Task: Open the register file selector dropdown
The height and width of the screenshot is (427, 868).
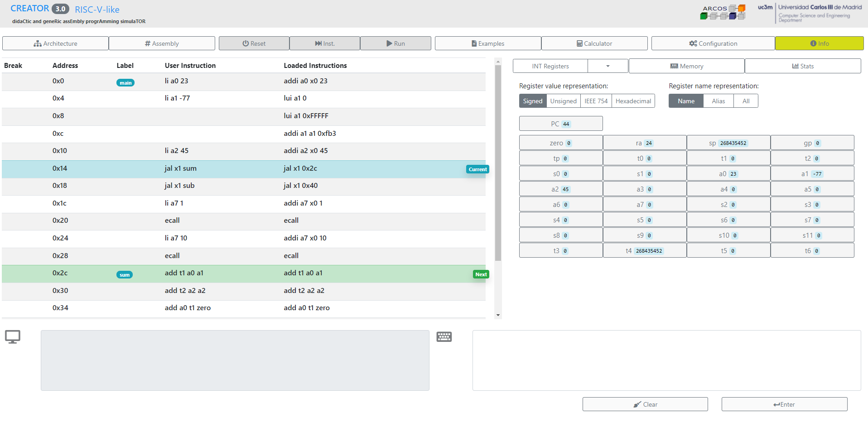Action: pyautogui.click(x=608, y=66)
